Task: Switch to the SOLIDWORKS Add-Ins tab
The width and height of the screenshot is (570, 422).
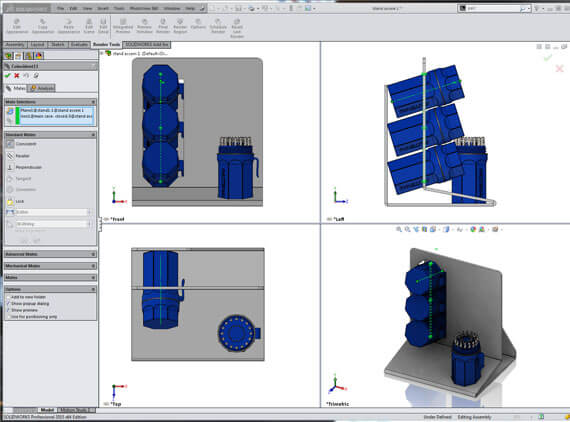Action: [x=147, y=44]
